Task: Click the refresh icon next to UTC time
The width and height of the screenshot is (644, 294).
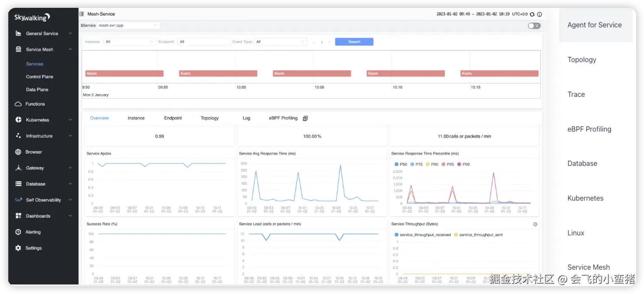Action: point(532,14)
